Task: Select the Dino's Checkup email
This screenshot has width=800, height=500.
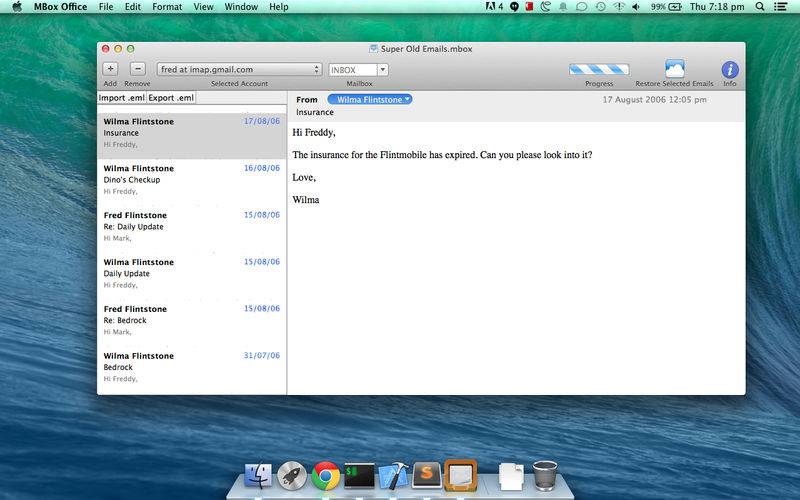Action: [x=192, y=180]
